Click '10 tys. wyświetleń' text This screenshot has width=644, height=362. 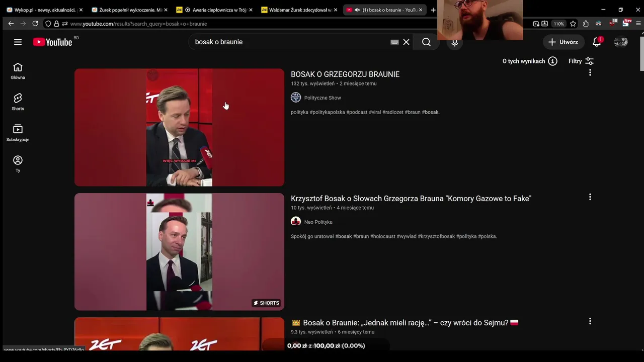[311, 208]
